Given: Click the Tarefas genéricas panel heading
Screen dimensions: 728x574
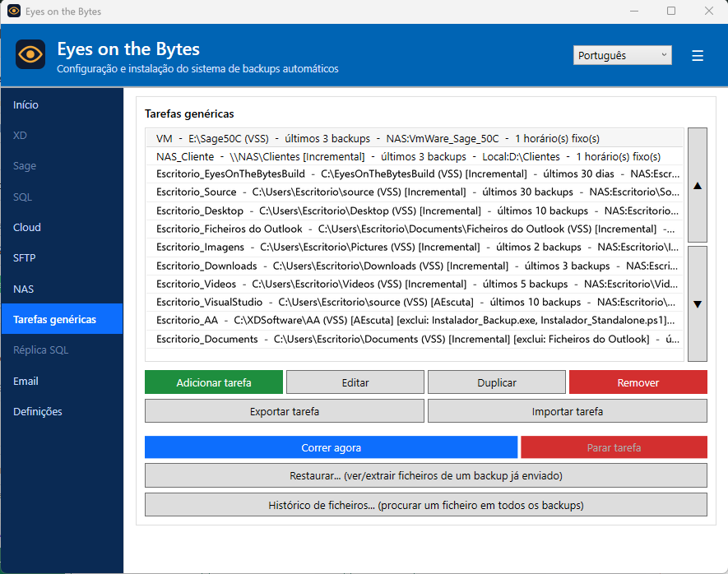Looking at the screenshot, I should point(189,113).
